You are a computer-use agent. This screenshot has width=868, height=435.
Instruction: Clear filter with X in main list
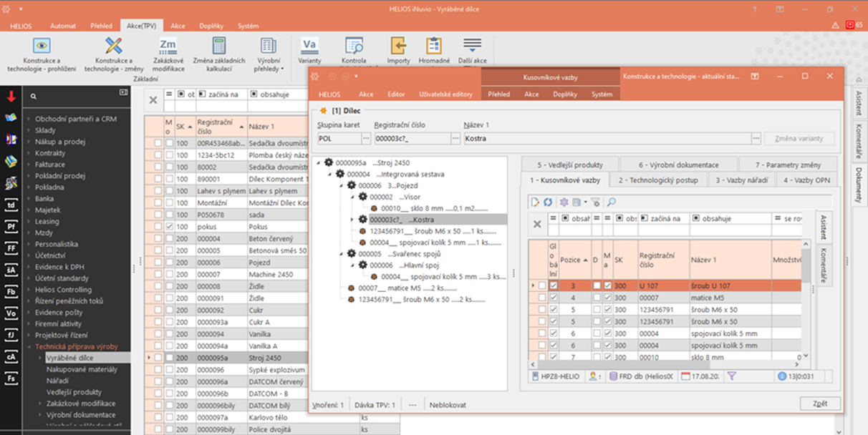pyautogui.click(x=153, y=100)
